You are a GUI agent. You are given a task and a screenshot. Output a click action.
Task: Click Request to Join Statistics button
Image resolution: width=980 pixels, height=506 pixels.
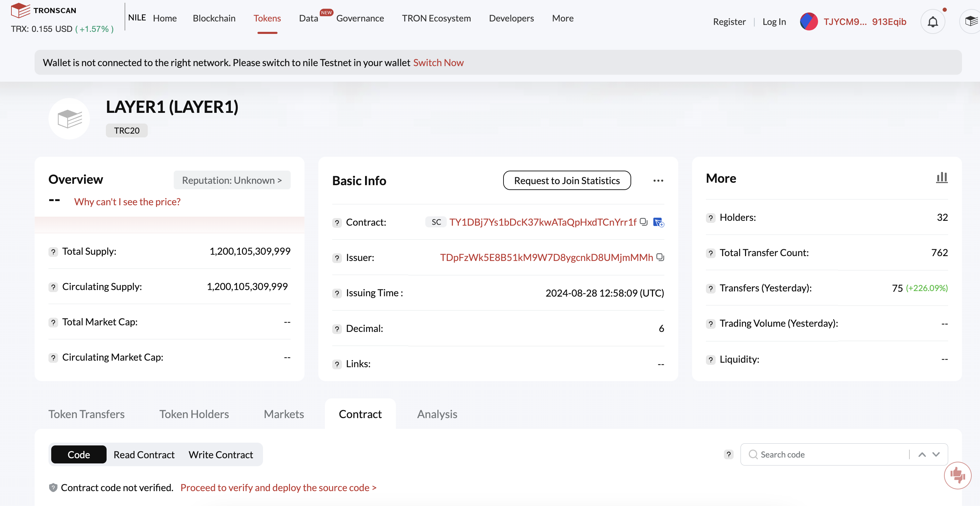(x=566, y=181)
